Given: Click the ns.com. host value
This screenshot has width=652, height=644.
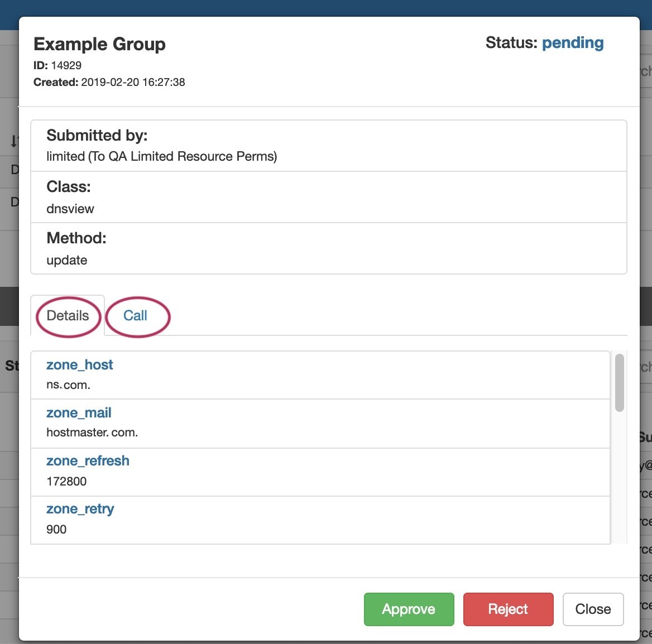Looking at the screenshot, I should pyautogui.click(x=68, y=385).
